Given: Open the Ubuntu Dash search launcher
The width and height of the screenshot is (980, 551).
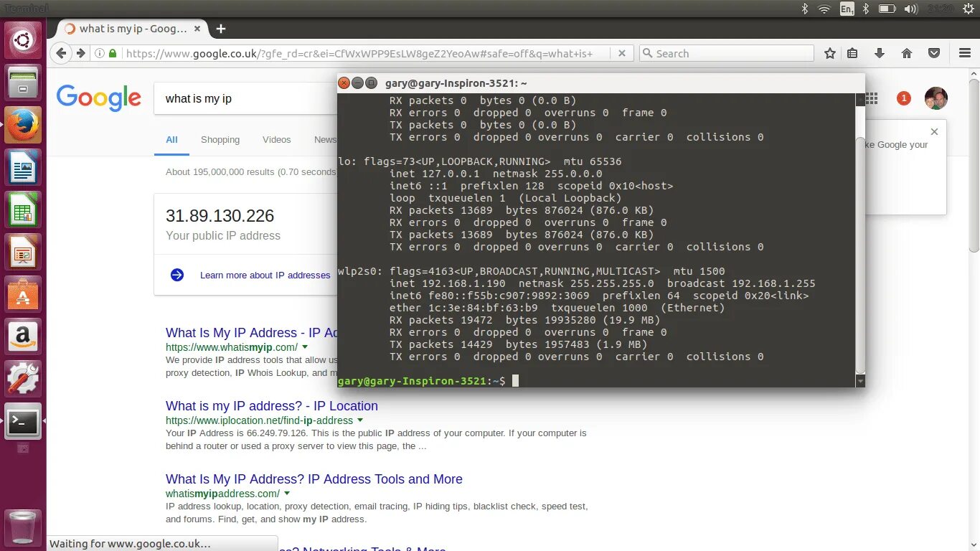Looking at the screenshot, I should 24,40.
